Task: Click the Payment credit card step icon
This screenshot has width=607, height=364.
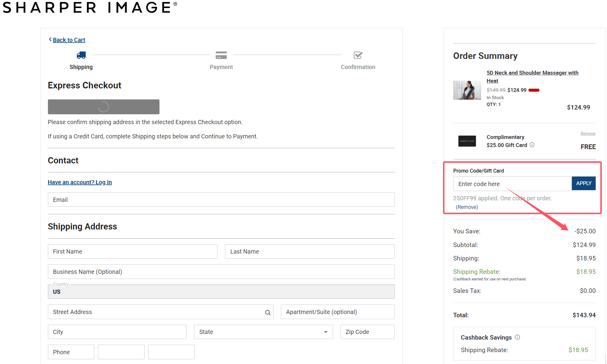Action: tap(221, 55)
